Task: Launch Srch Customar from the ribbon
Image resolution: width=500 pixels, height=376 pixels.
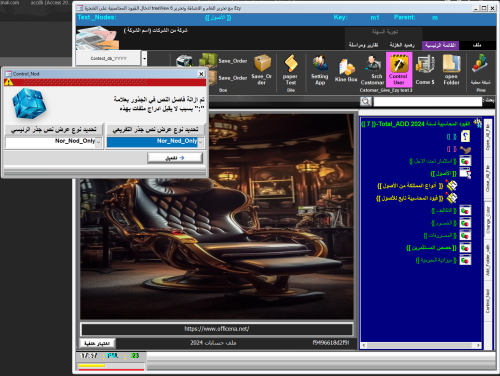Action: pos(372,70)
